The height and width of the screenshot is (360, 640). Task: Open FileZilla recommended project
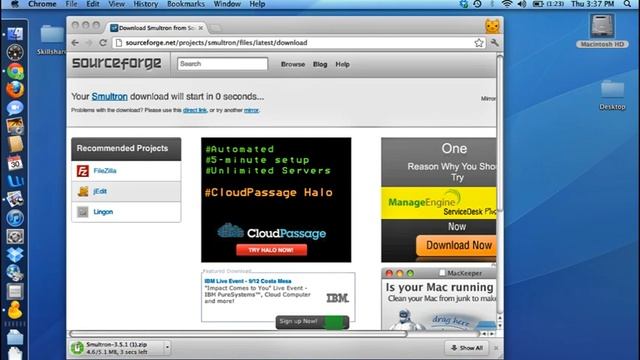[x=105, y=171]
